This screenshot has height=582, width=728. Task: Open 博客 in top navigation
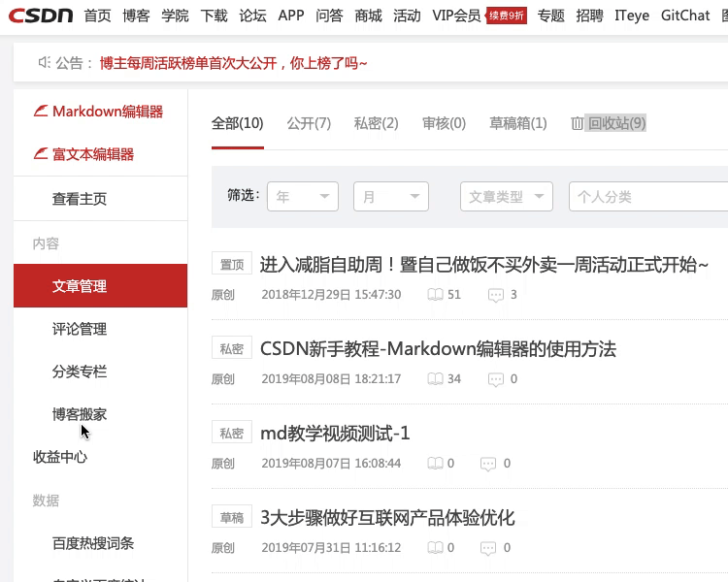pos(136,16)
